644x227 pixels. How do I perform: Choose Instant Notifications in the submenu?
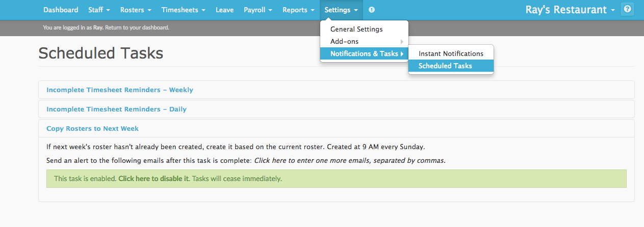[x=451, y=53]
